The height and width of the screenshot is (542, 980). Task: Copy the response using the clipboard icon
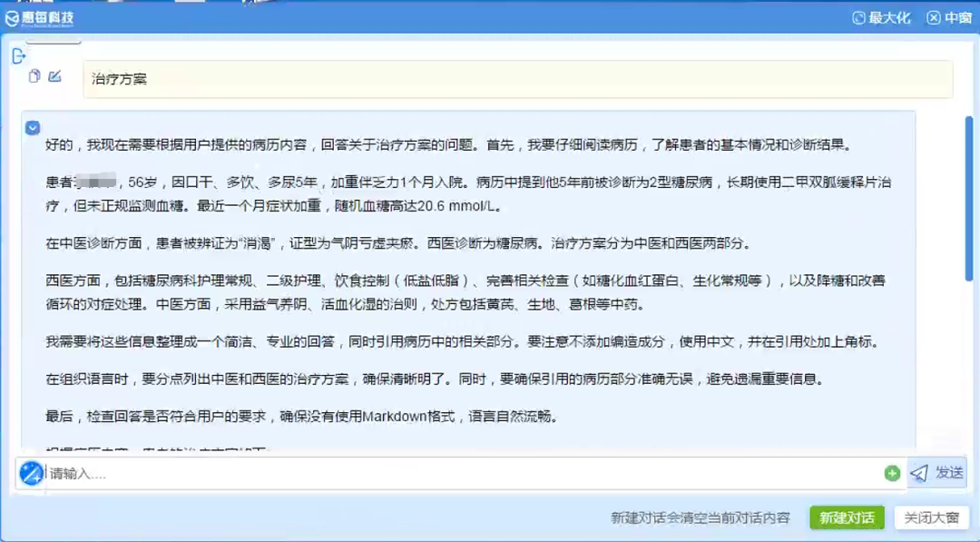(x=34, y=76)
